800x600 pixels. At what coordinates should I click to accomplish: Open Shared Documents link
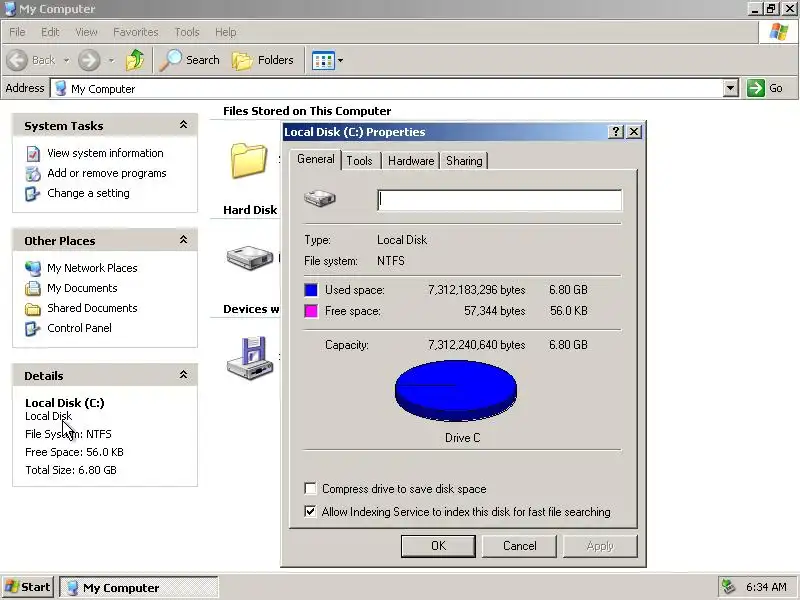coord(92,308)
